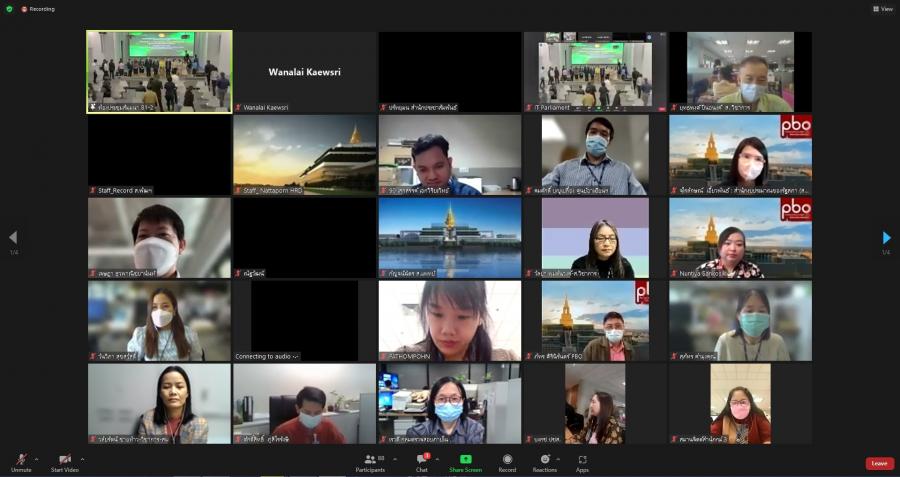Image resolution: width=900 pixels, height=477 pixels.
Task: Go to previous page of participants
Action: [x=13, y=238]
